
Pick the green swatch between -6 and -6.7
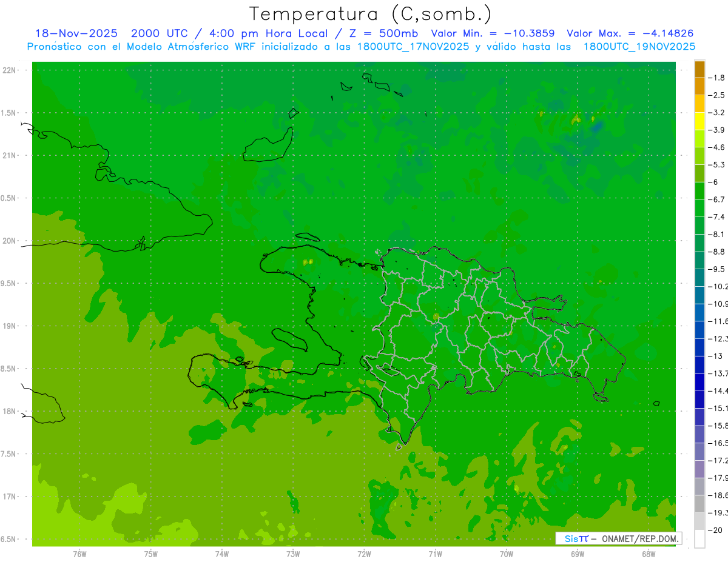click(699, 191)
